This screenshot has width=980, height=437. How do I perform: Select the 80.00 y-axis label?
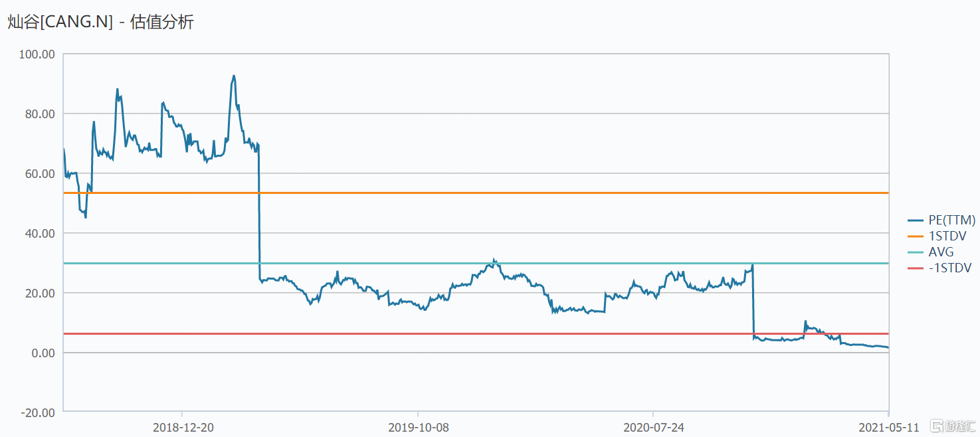click(40, 114)
